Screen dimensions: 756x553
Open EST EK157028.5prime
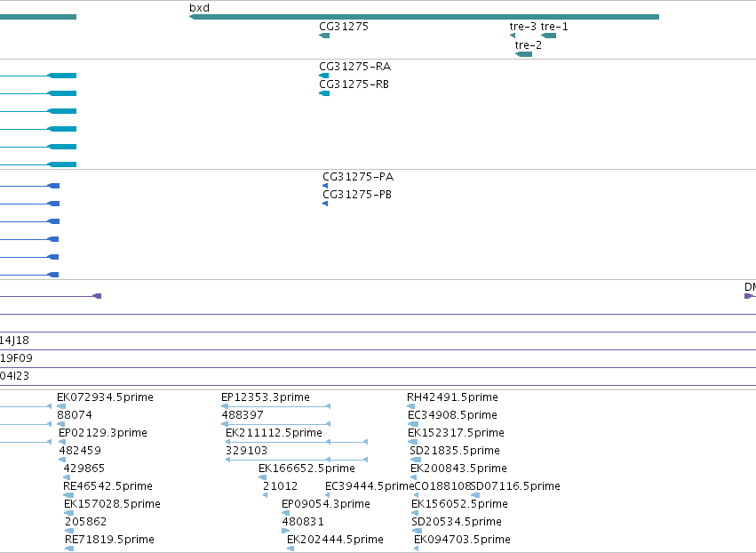point(112,504)
